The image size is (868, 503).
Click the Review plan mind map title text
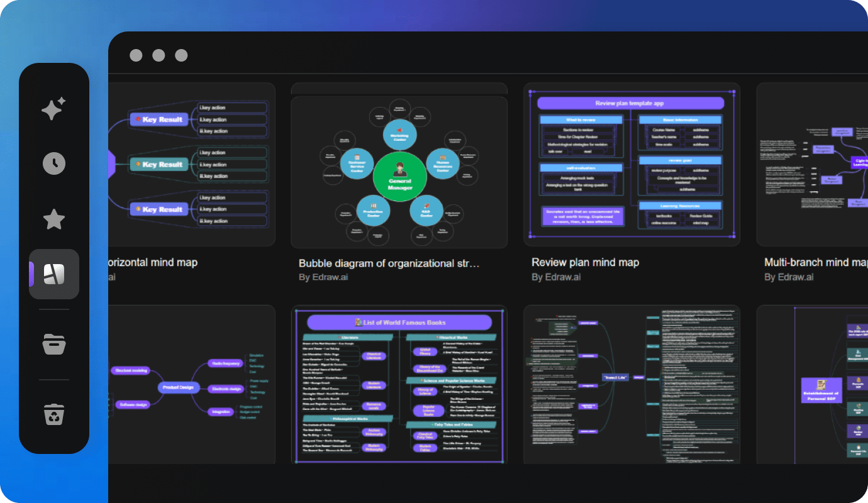click(x=585, y=262)
